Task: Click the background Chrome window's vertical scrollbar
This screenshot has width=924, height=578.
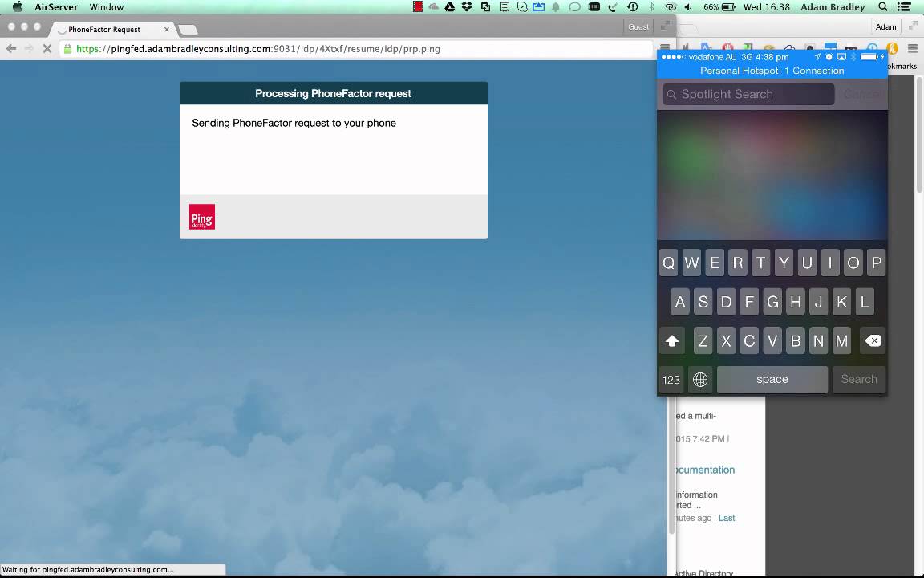Action: (x=919, y=135)
